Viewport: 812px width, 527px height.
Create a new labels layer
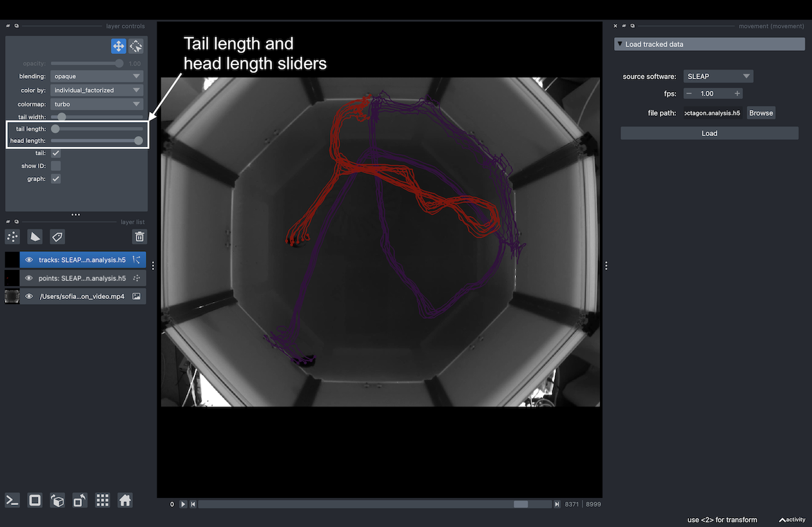[57, 237]
